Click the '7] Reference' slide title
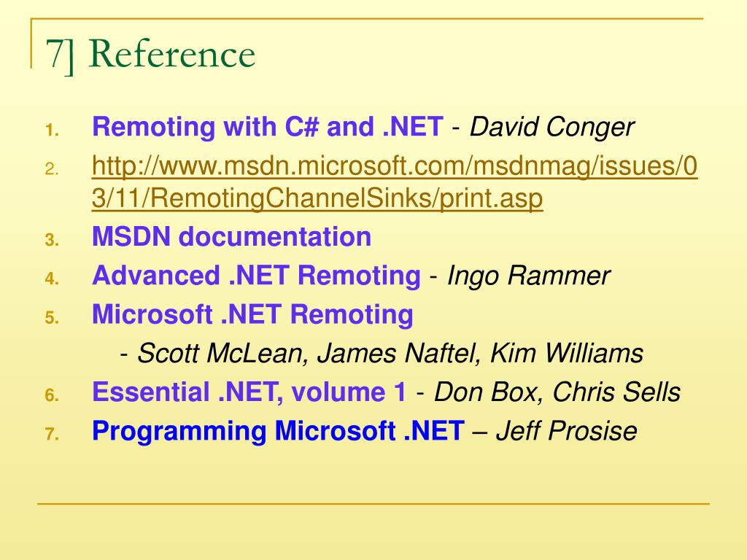The height and width of the screenshot is (560, 747). tap(150, 55)
